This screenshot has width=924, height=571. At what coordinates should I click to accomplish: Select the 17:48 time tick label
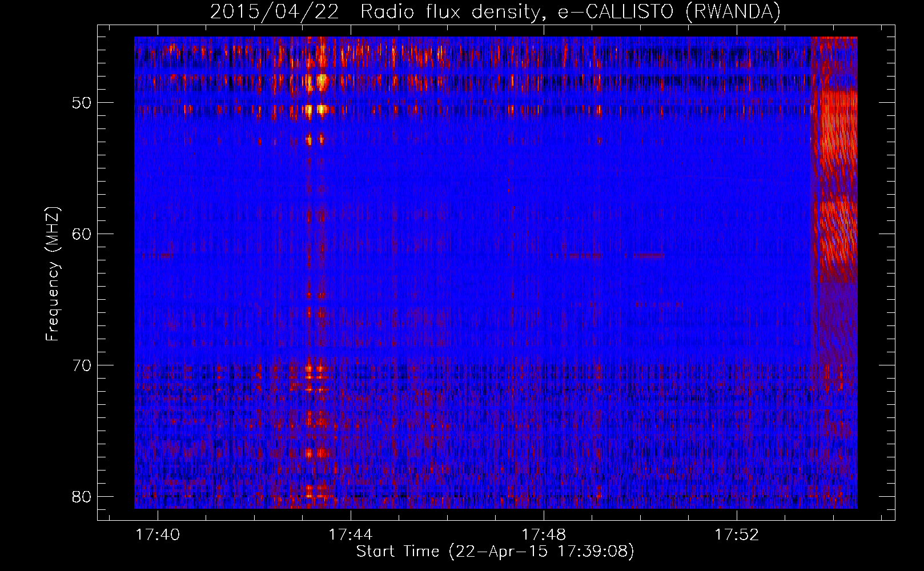click(x=544, y=535)
